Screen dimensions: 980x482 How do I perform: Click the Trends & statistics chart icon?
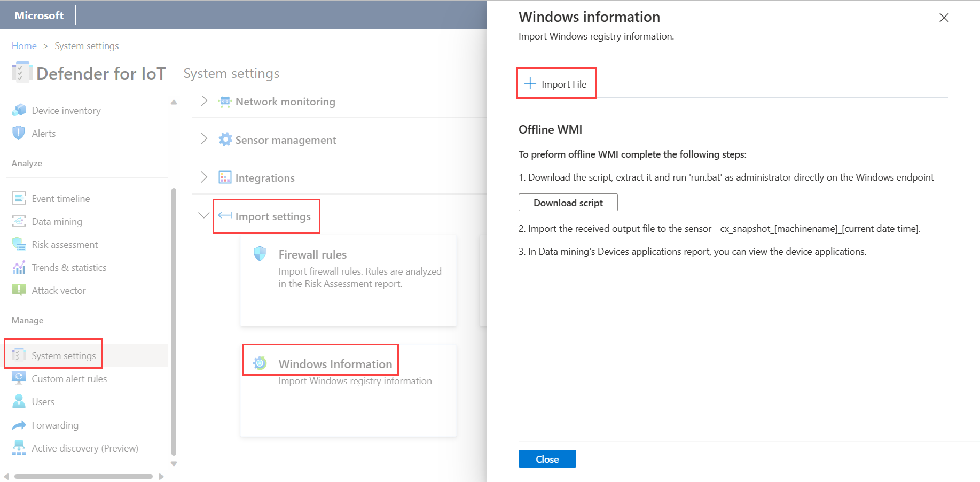coord(19,267)
